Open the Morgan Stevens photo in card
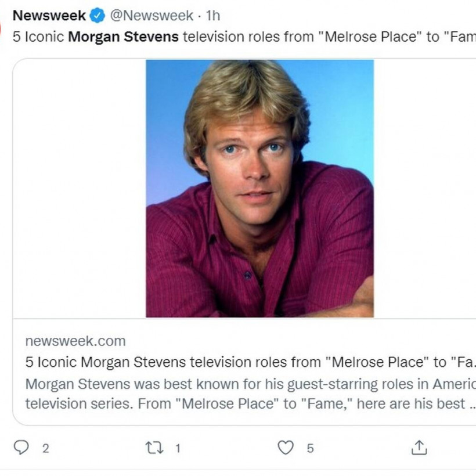This screenshot has width=476, height=476. point(259,189)
